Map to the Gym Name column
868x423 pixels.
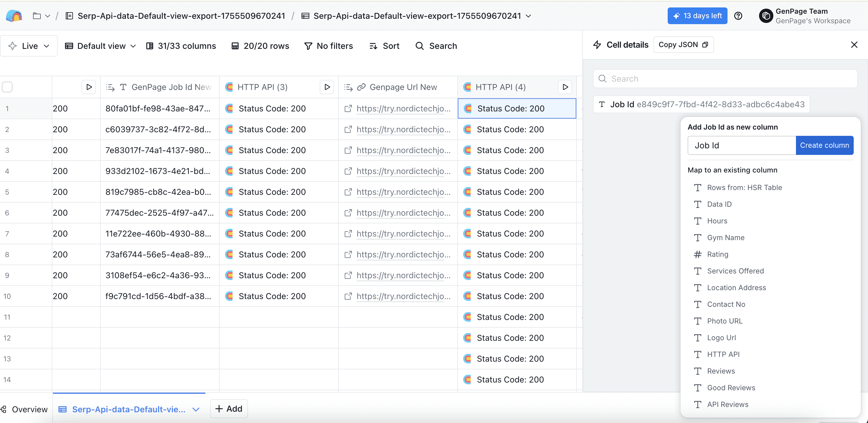725,237
